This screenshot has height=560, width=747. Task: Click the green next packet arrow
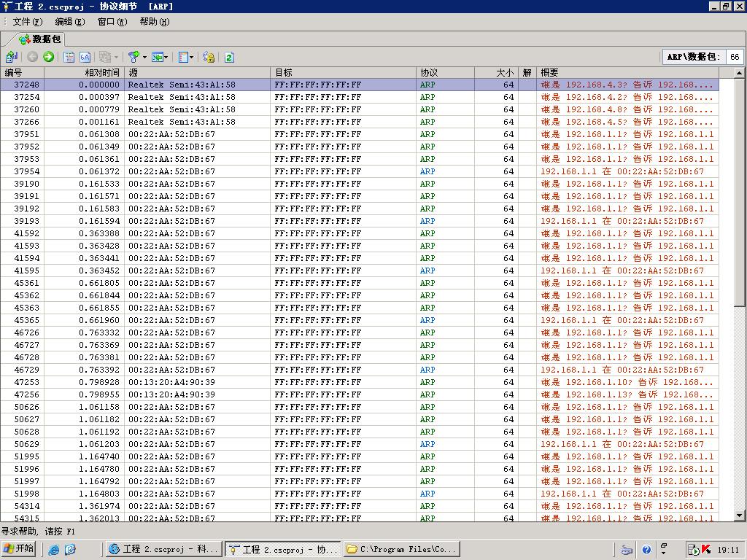(48, 57)
